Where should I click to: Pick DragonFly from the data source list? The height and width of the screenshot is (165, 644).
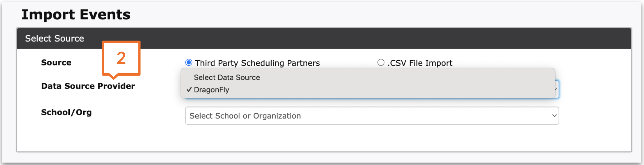point(211,90)
